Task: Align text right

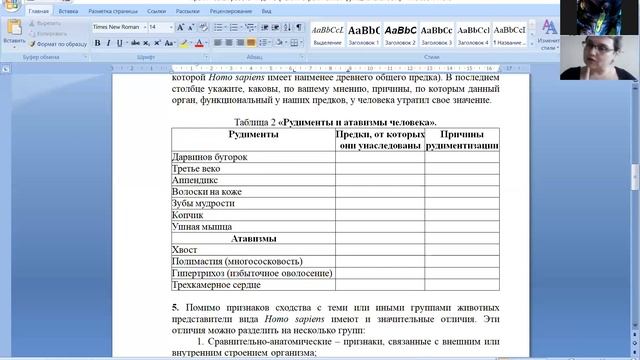Action: 240,43
